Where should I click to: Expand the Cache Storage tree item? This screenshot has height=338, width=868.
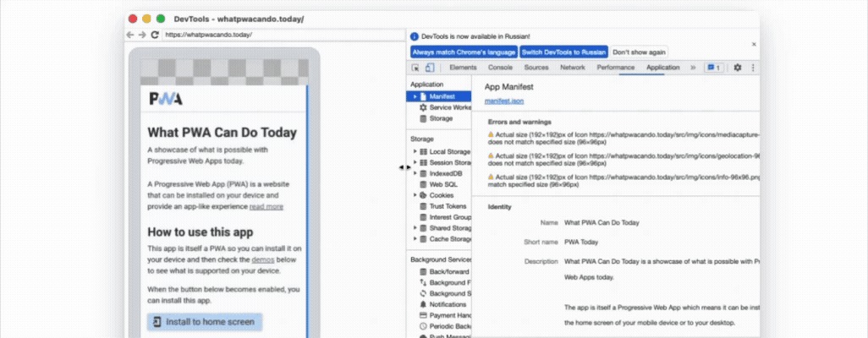pyautogui.click(x=415, y=239)
